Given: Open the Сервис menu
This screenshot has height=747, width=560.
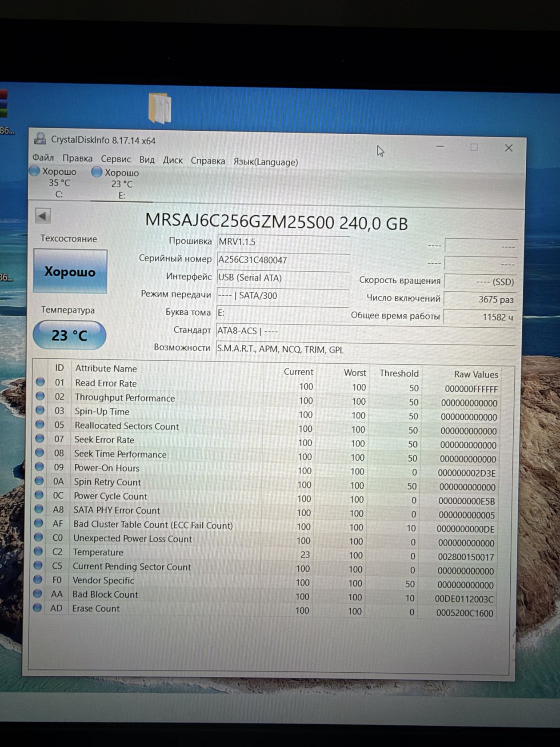Looking at the screenshot, I should coord(116,159).
